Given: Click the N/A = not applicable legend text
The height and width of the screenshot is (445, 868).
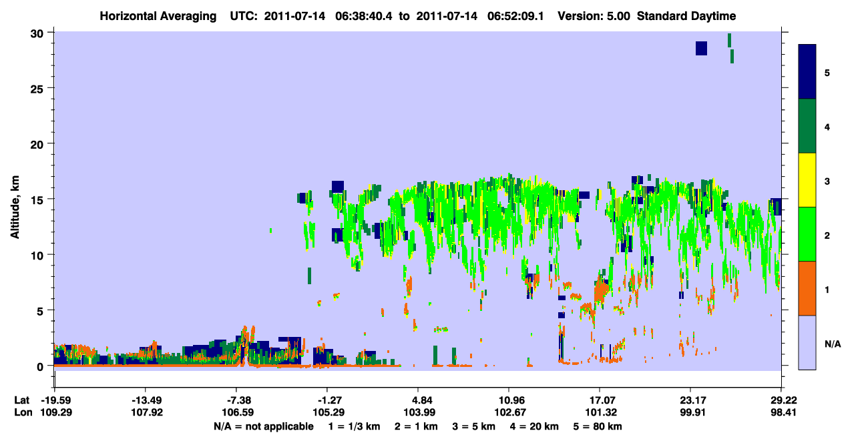Looking at the screenshot, I should point(263,426).
